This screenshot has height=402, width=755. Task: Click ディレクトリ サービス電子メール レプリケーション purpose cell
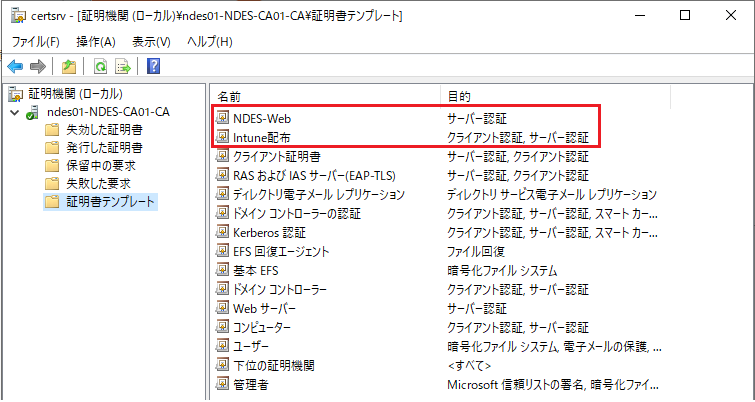552,195
